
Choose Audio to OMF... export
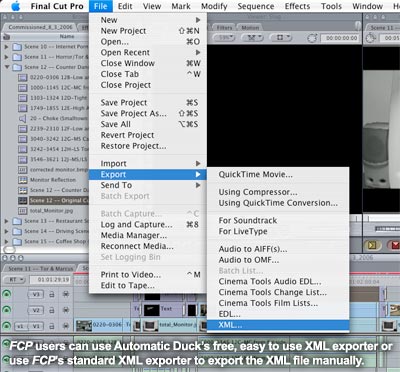pyautogui.click(x=278, y=260)
